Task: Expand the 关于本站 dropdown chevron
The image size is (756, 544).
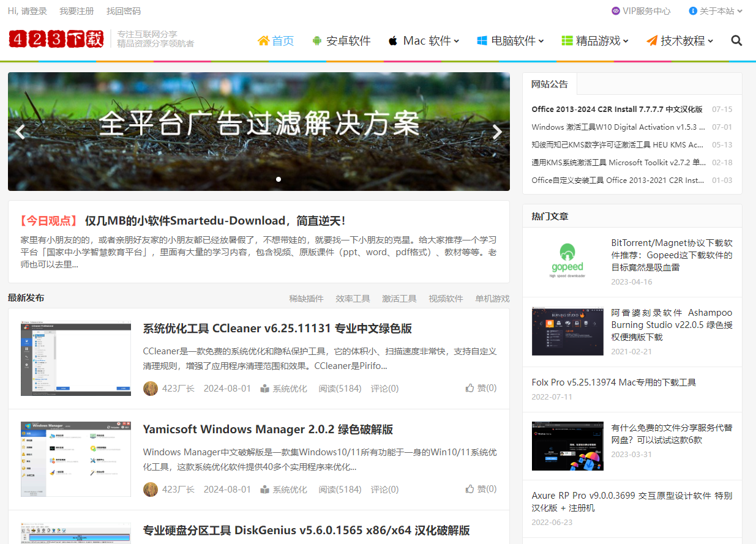Action: 739,11
